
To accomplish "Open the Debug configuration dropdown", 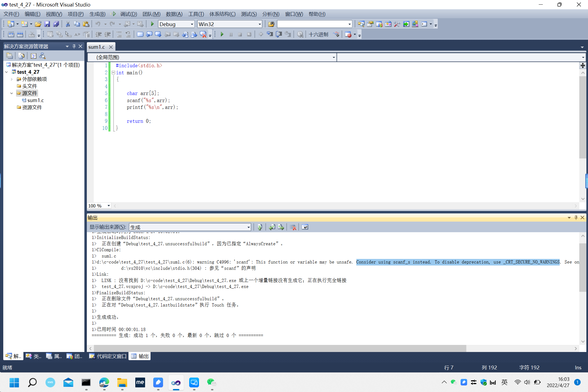I will (192, 24).
